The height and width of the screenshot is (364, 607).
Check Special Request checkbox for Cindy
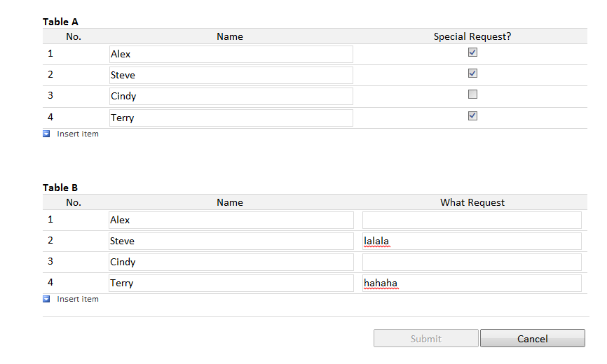coord(472,94)
